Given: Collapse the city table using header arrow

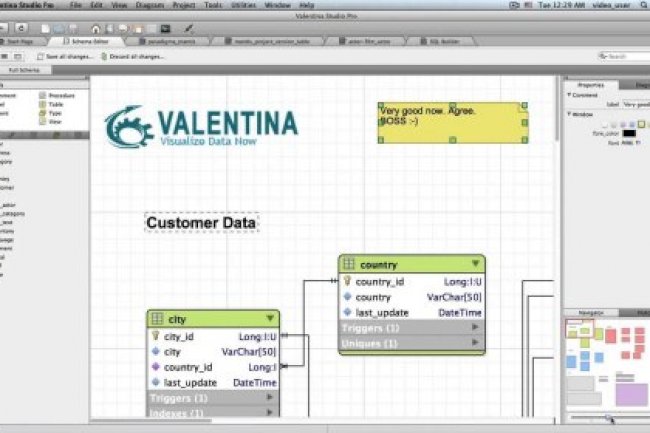Looking at the screenshot, I should click(270, 319).
